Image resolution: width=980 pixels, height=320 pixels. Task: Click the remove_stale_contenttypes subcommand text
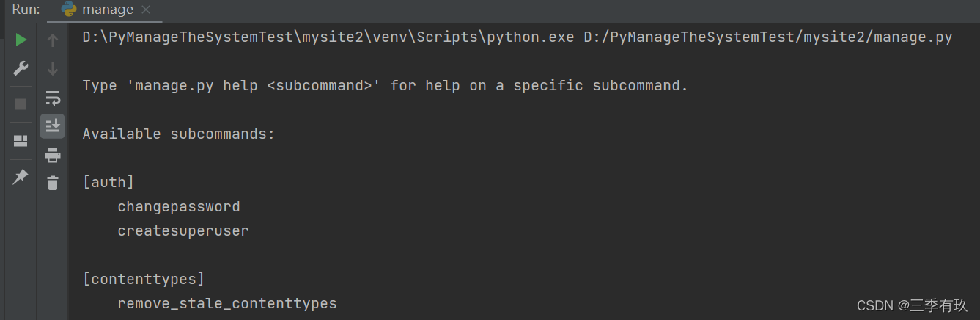[x=227, y=303]
